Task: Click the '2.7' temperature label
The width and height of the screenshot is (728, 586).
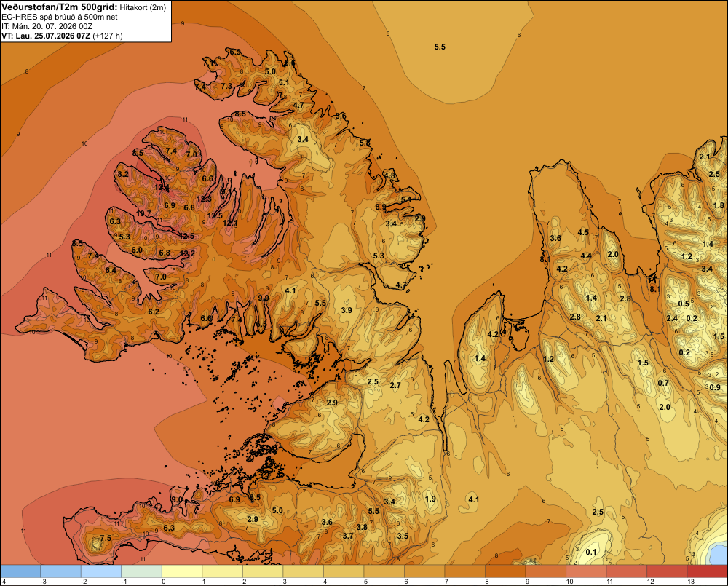Action: [395, 385]
